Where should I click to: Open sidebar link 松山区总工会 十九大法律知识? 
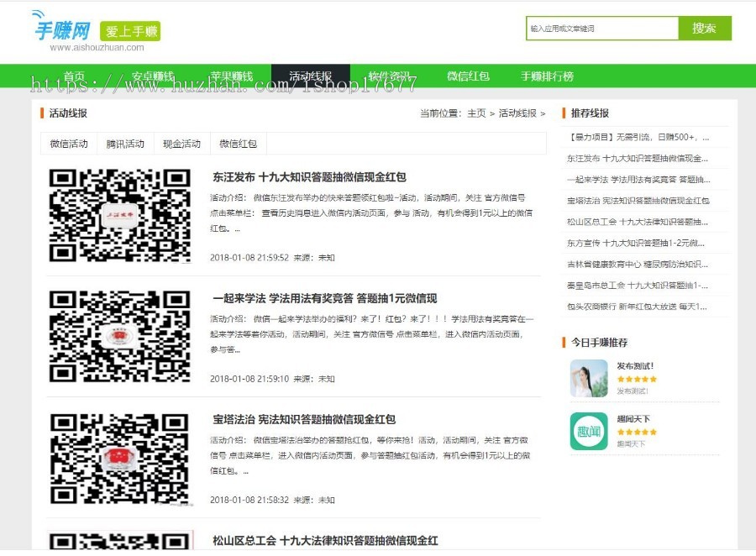(x=638, y=222)
